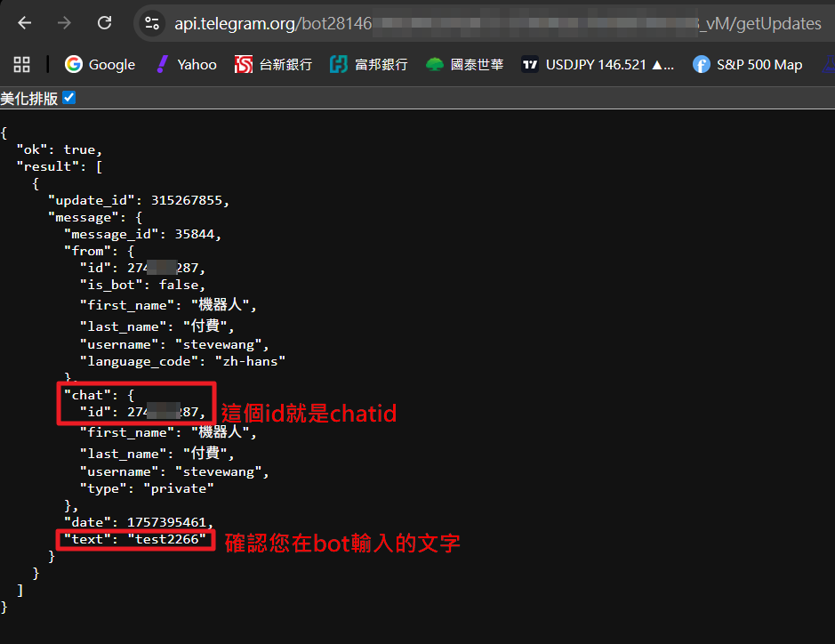Reload the getUpdates page
835x644 pixels.
coord(104,23)
